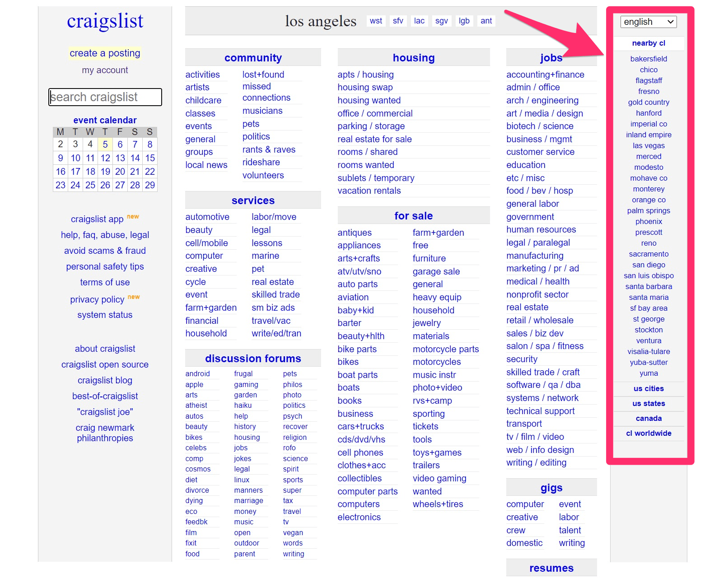Check system status
The image size is (728, 583).
pyautogui.click(x=105, y=315)
